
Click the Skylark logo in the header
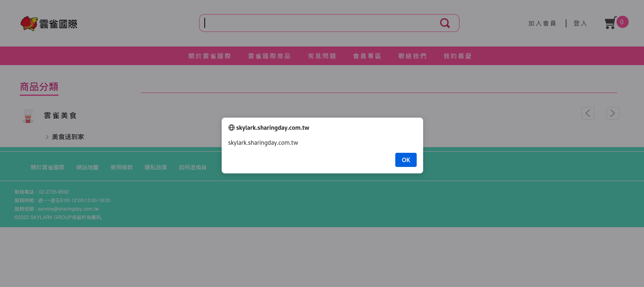pos(49,23)
